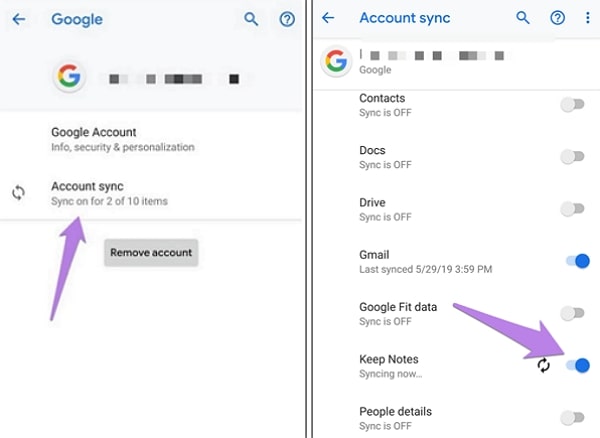Open the three-dot overflow menu
Viewport: 600px width, 438px height.
pyautogui.click(x=588, y=18)
